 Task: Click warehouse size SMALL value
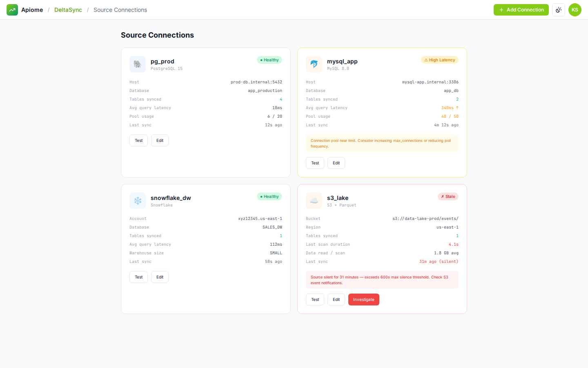tap(276, 253)
